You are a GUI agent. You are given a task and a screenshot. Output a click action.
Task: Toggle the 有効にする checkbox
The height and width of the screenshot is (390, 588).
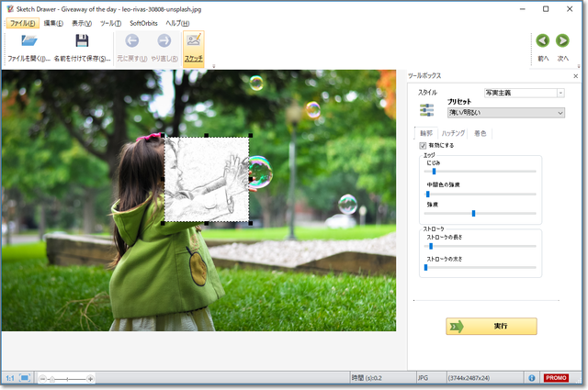(x=424, y=145)
